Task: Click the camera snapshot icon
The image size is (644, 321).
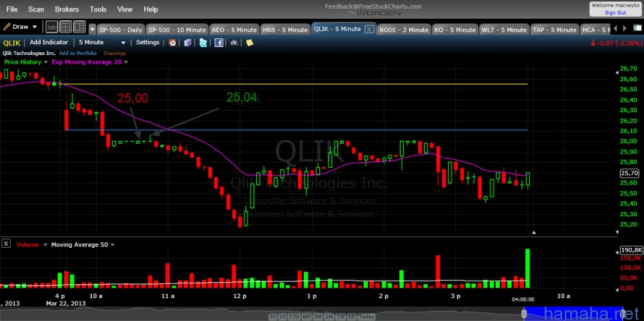Action: coord(234,42)
